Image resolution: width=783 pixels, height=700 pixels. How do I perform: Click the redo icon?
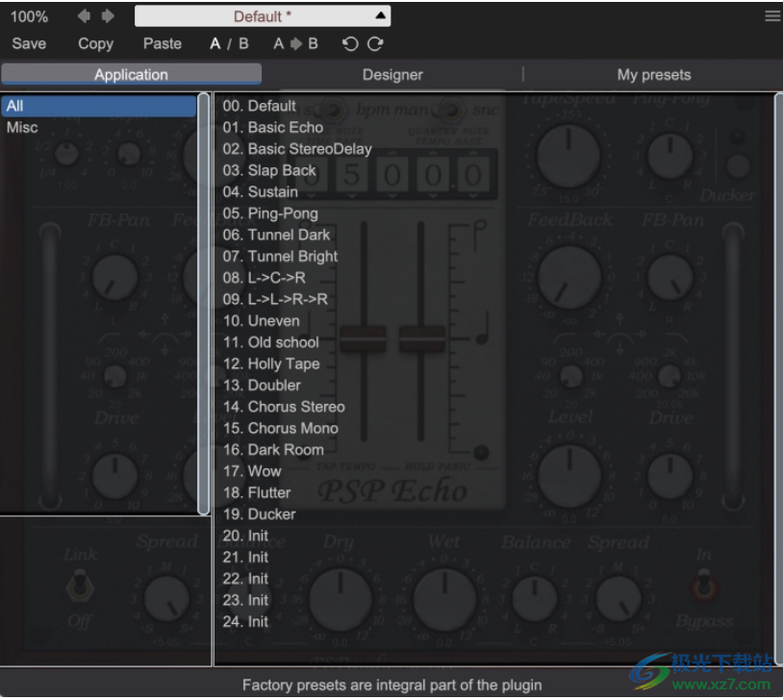click(x=375, y=43)
